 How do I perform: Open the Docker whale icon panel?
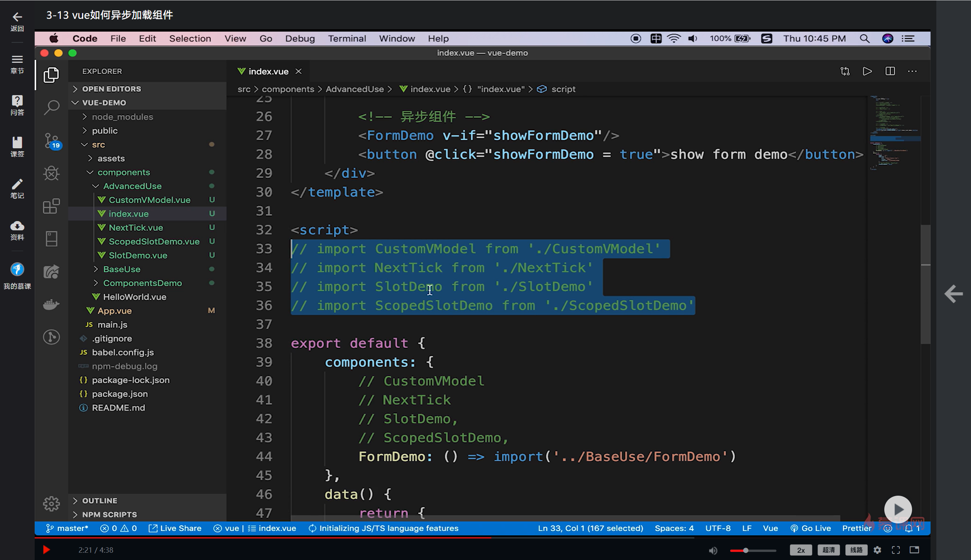(x=51, y=304)
